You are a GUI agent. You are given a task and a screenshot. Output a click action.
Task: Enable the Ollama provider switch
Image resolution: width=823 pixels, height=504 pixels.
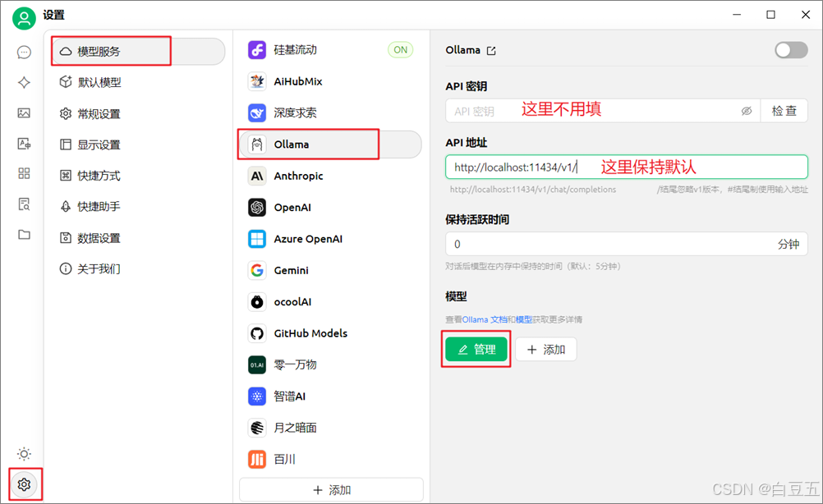791,50
